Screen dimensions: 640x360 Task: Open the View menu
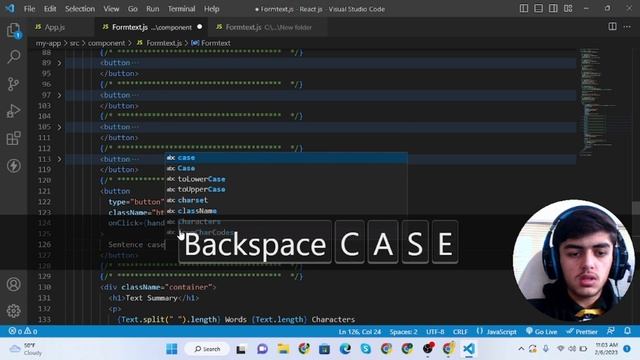(111, 9)
